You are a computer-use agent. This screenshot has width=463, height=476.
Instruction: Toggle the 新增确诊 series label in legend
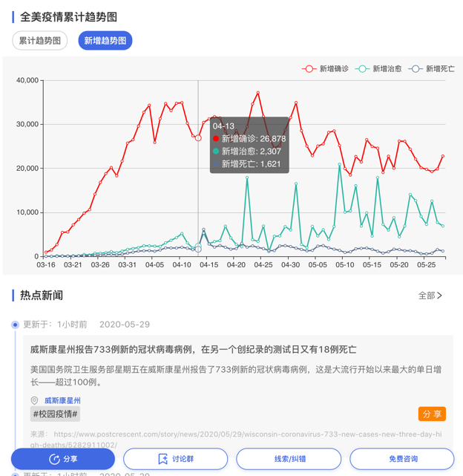click(334, 69)
